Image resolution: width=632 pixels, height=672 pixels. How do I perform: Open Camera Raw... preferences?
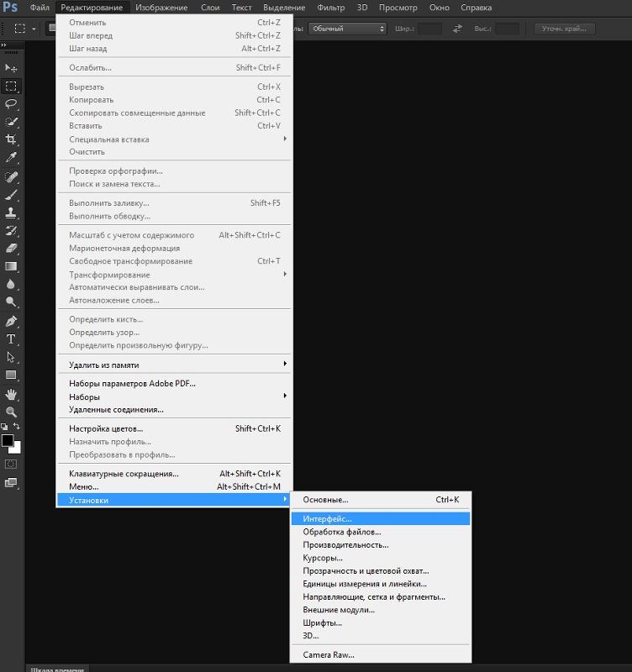pos(381,655)
